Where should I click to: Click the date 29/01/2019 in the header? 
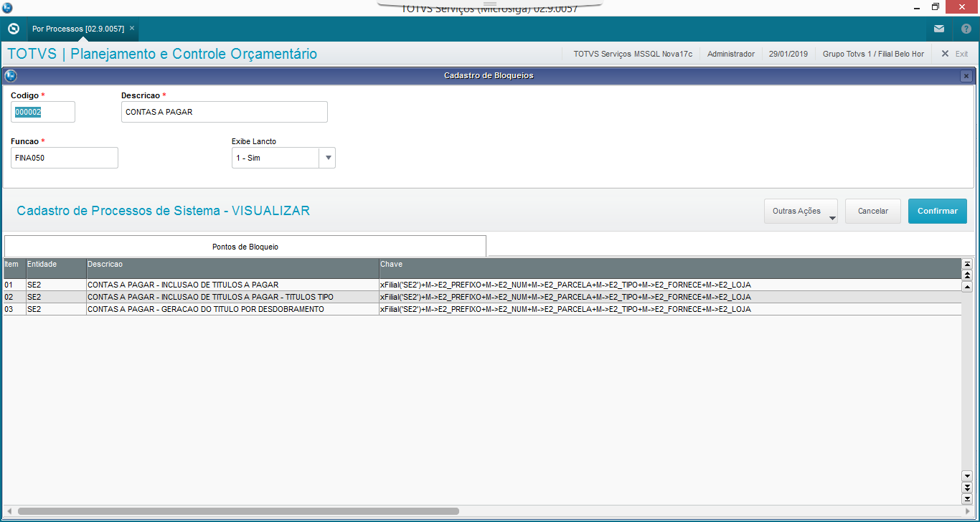coord(788,54)
